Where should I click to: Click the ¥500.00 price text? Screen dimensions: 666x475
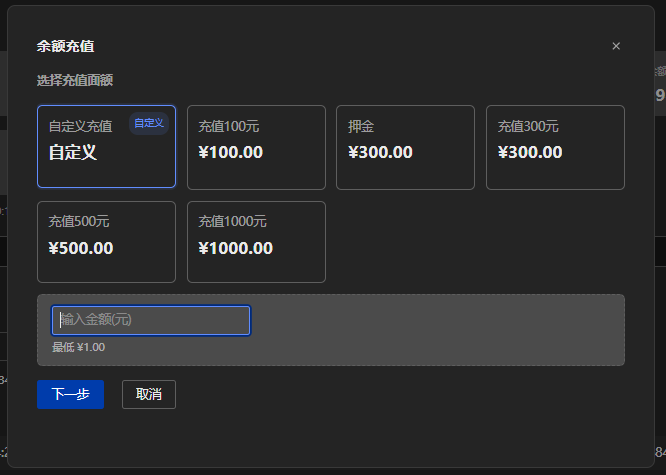click(81, 248)
